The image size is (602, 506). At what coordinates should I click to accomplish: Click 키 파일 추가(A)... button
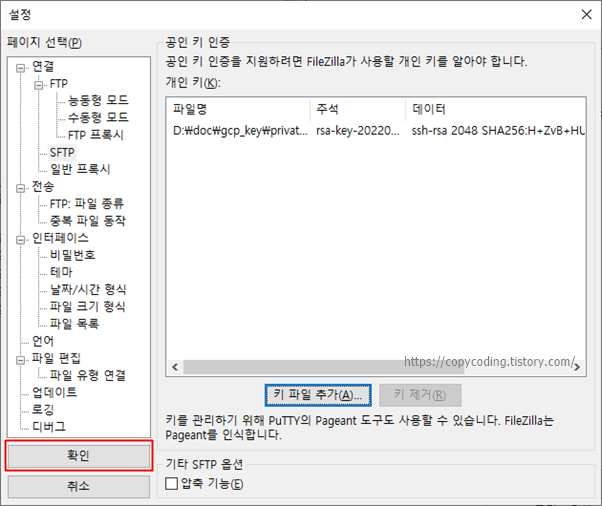[x=318, y=395]
